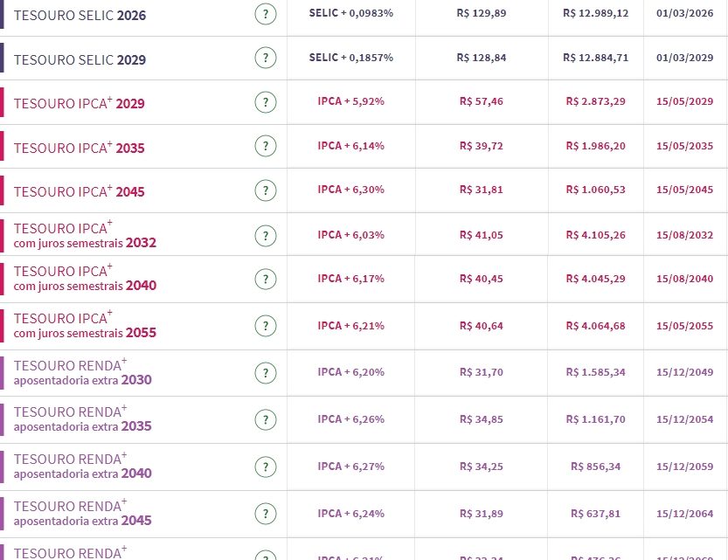Select the unit price 'R$ 1.585,34'
Screen dimensions: 728x560
[x=596, y=372]
